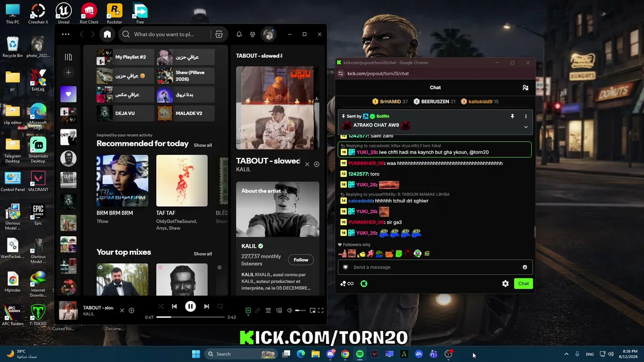This screenshot has height=362, width=644.
Task: Open the BRM BRM BRM album cover
Action: (122, 180)
